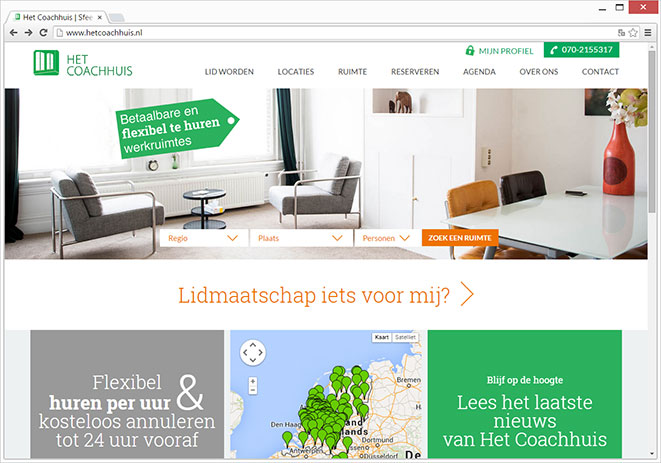Open the MIJN PROFIEL link
Screen dimensions: 661x463
click(499, 51)
